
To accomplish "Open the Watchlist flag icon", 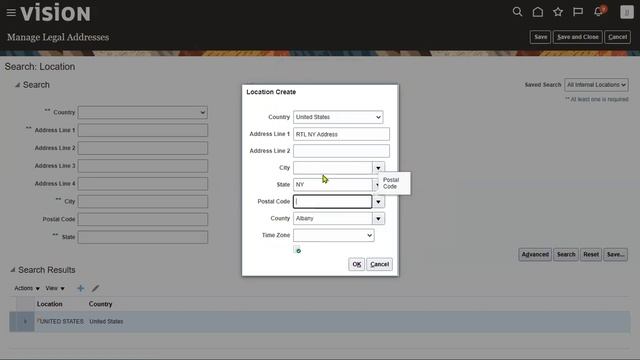I will (x=578, y=12).
